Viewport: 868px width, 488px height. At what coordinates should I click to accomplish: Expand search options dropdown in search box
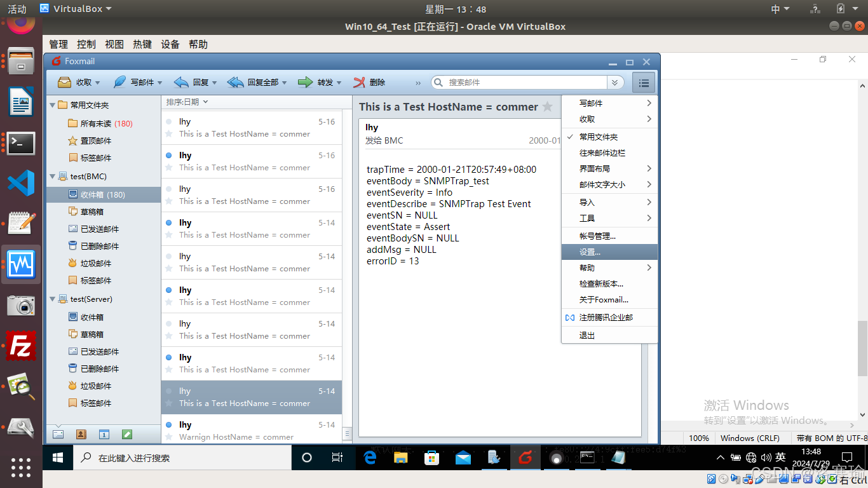tap(614, 83)
